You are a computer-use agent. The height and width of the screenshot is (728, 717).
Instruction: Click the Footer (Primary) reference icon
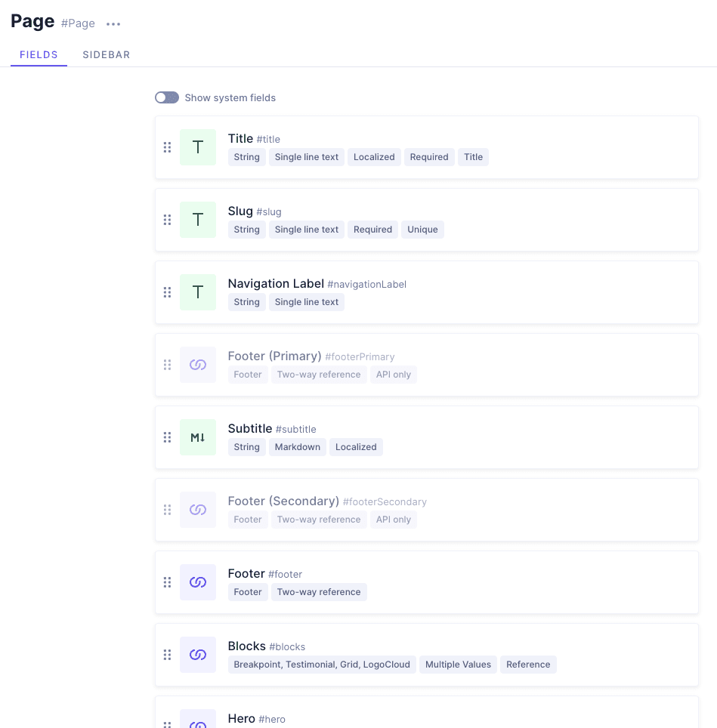coord(198,365)
